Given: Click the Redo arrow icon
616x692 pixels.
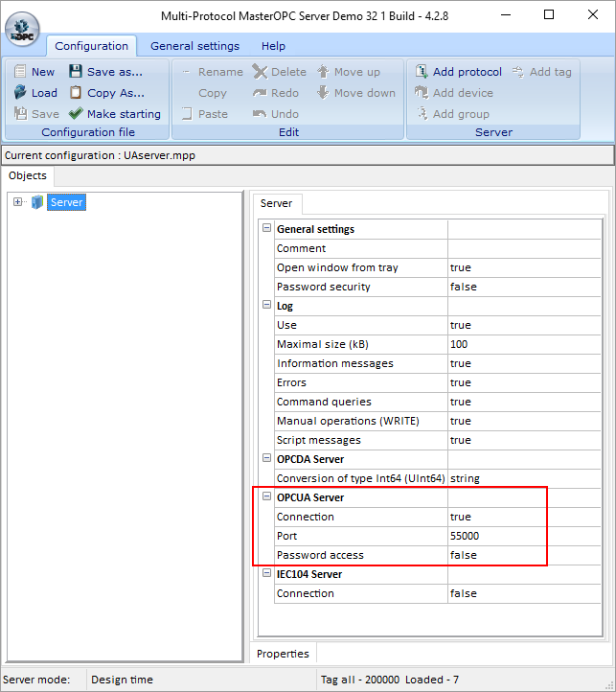Looking at the screenshot, I should pos(260,93).
